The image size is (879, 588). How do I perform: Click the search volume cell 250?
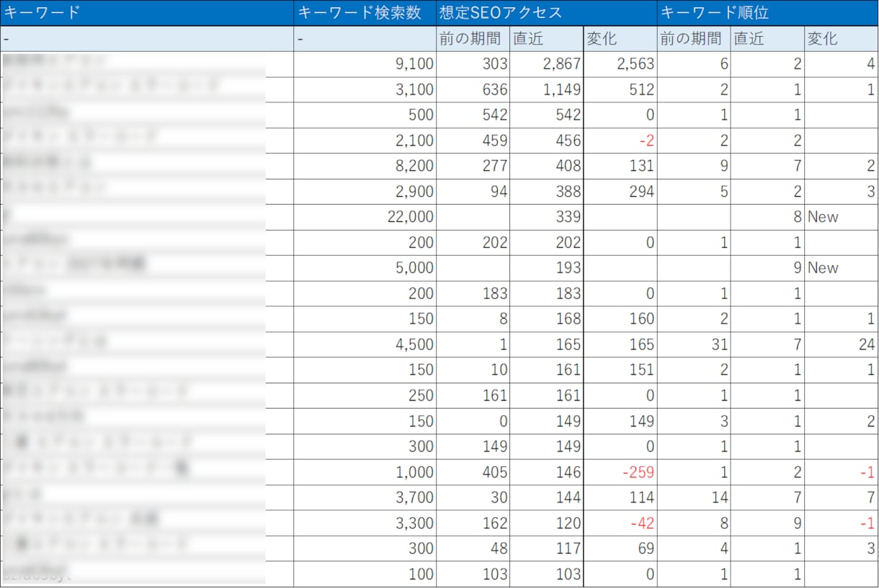365,396
